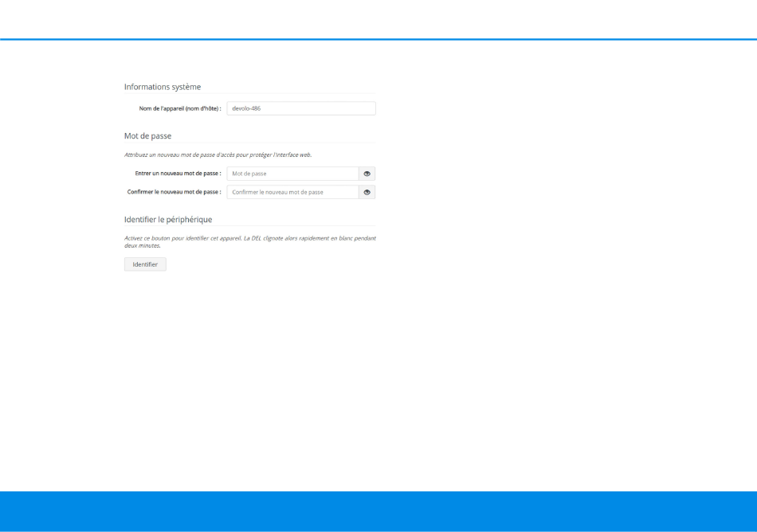Show password in new password field

(367, 173)
